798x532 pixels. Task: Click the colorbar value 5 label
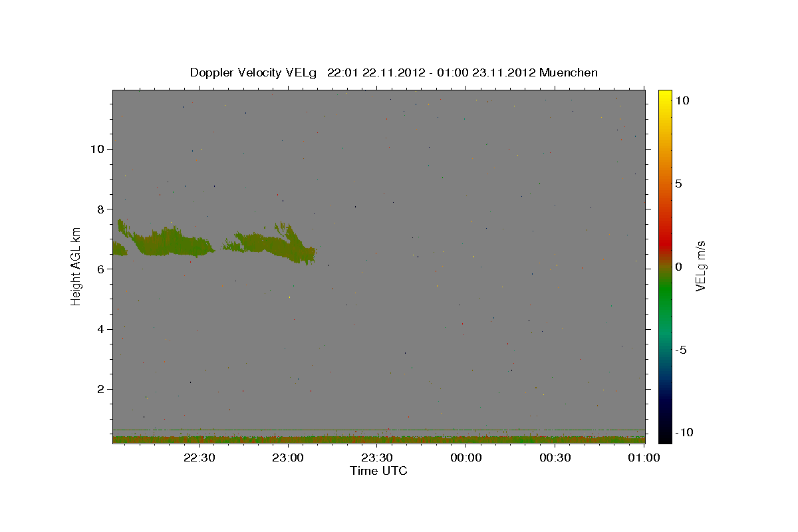679,184
